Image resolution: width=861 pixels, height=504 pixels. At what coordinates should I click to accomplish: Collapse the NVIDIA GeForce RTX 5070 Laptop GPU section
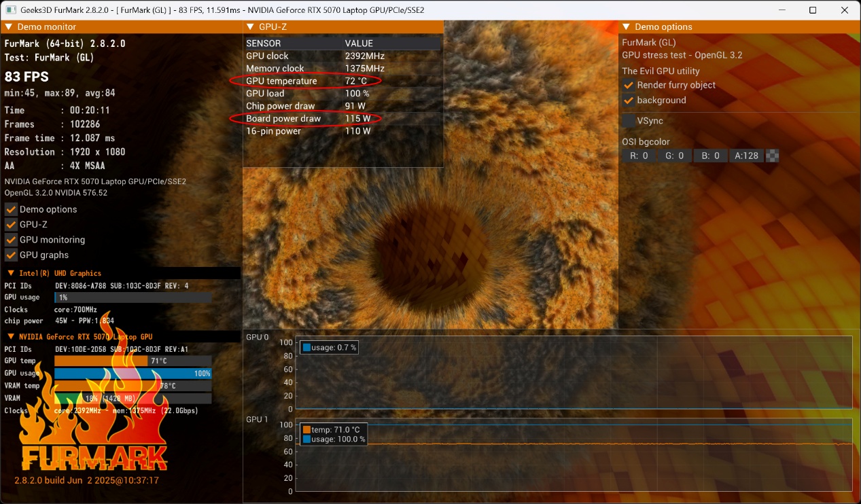(11, 337)
